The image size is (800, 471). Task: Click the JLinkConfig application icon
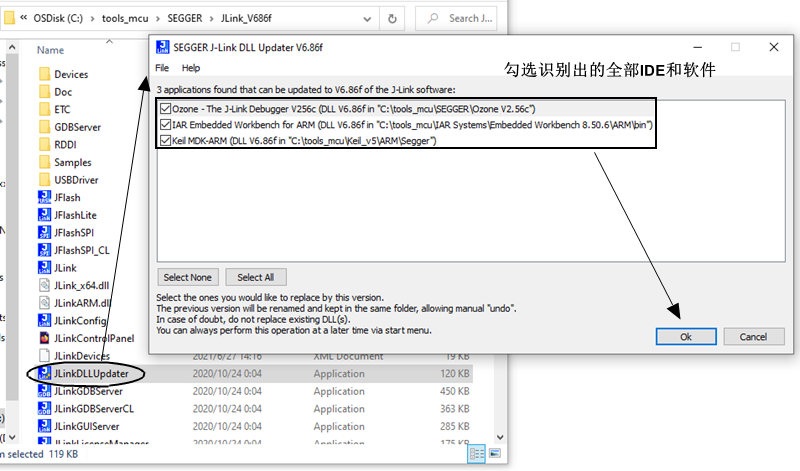pos(44,320)
